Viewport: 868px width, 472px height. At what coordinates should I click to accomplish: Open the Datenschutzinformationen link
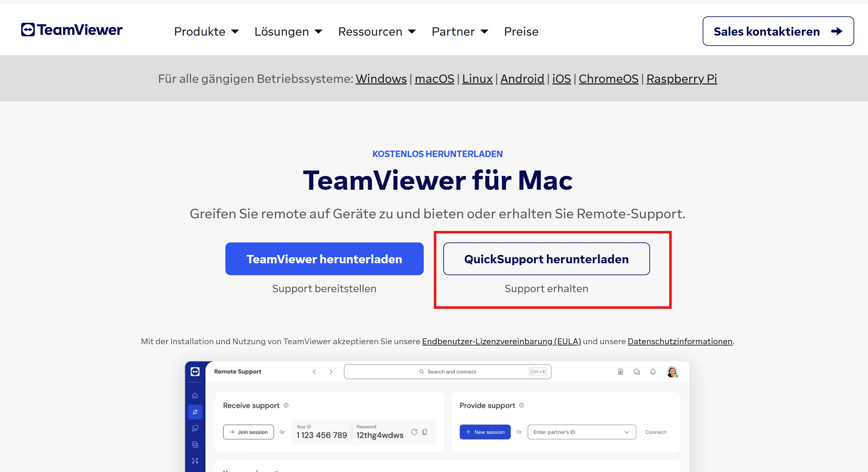(x=680, y=342)
